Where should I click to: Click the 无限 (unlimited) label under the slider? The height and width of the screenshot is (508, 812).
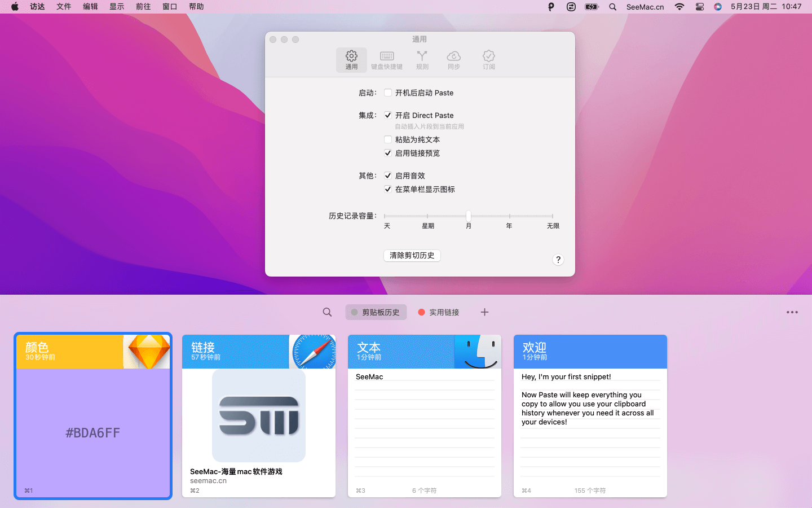553,226
